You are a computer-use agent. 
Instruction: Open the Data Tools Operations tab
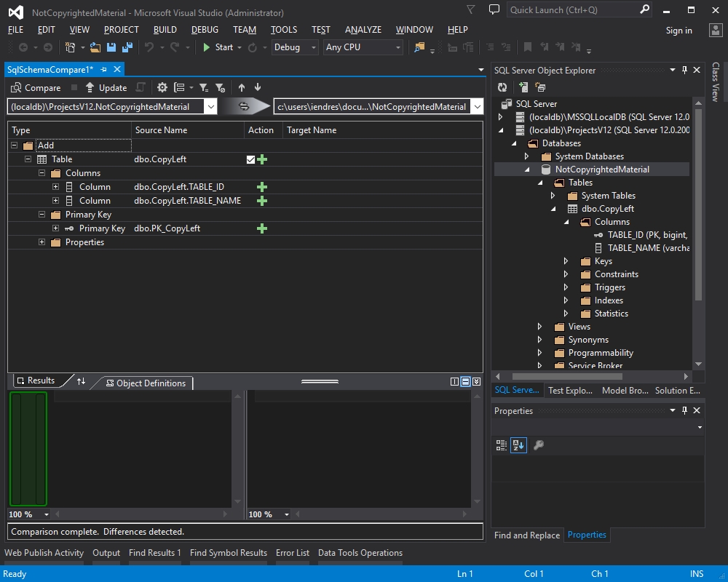360,553
